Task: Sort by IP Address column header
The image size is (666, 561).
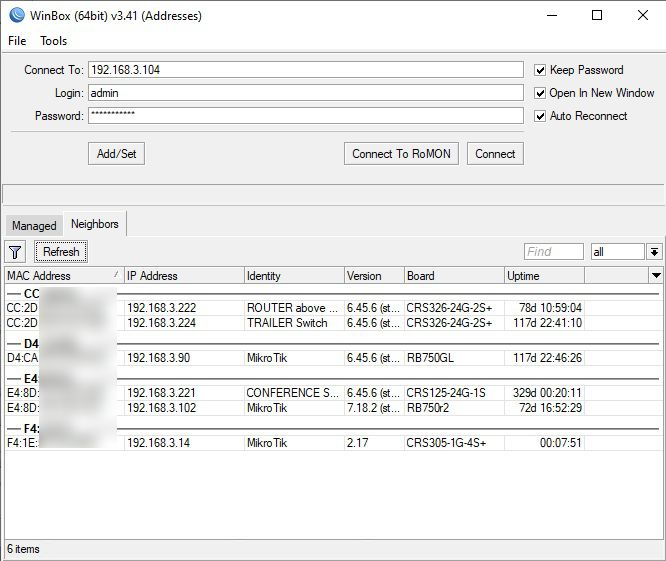Action: (184, 276)
